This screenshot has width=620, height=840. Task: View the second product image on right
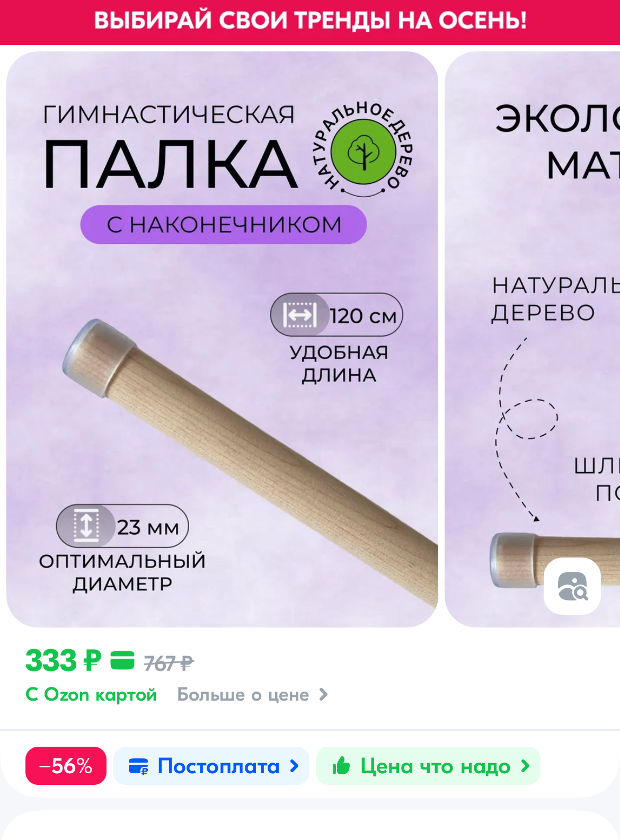[x=532, y=339]
